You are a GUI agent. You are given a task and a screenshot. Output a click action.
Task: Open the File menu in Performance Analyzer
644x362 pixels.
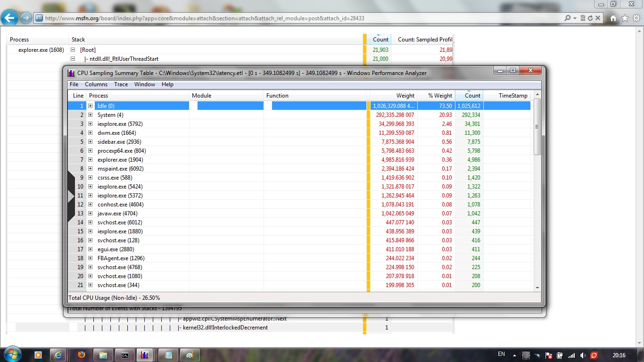click(x=74, y=84)
